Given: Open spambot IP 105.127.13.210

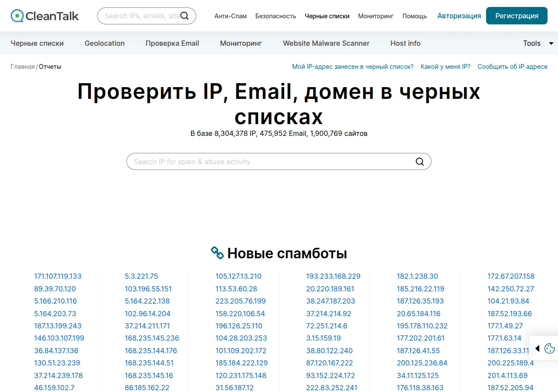Looking at the screenshot, I should point(238,276).
